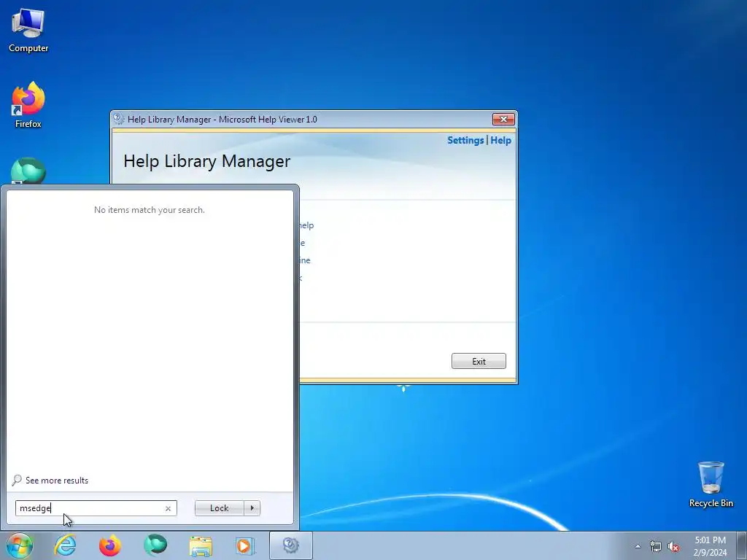747x560 pixels.
Task: Launch Firefox from the taskbar
Action: click(110, 545)
